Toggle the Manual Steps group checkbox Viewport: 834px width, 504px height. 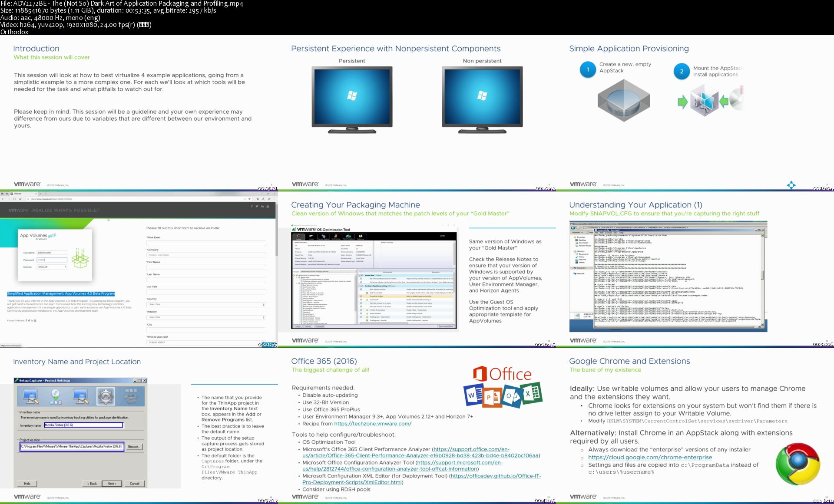[361, 275]
